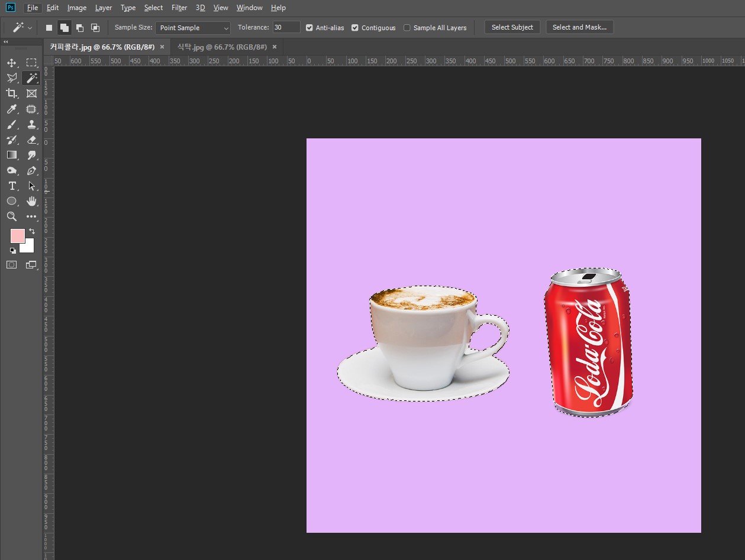
Task: Pick the Eyedropper tool
Action: (12, 109)
